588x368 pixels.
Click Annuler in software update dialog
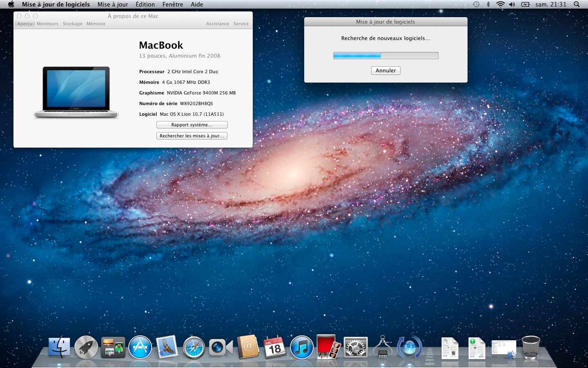(386, 70)
